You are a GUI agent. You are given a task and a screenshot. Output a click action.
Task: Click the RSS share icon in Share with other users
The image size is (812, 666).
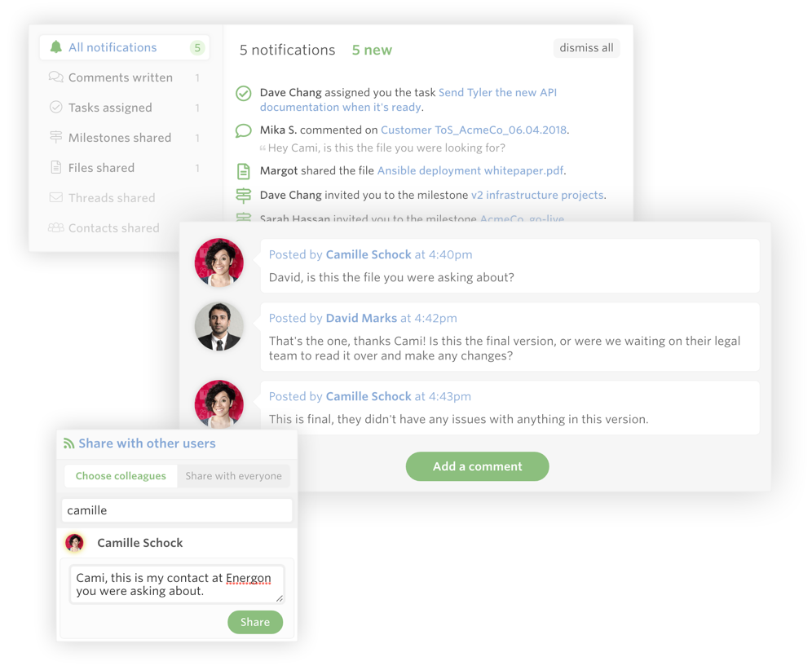pyautogui.click(x=68, y=443)
